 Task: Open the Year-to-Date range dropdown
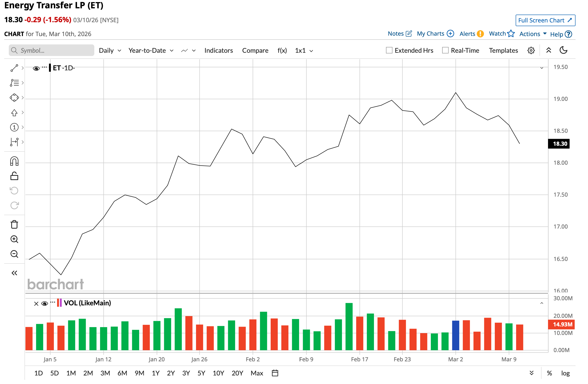pyautogui.click(x=151, y=50)
